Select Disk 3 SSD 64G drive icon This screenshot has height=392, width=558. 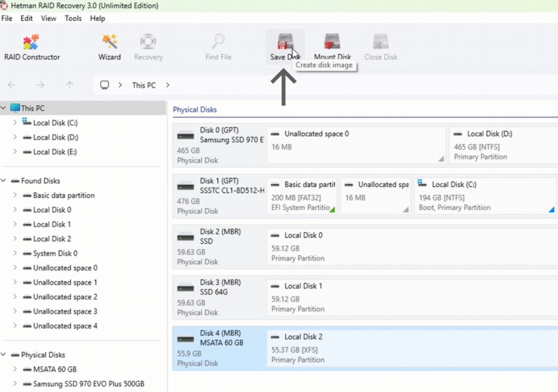coord(186,288)
